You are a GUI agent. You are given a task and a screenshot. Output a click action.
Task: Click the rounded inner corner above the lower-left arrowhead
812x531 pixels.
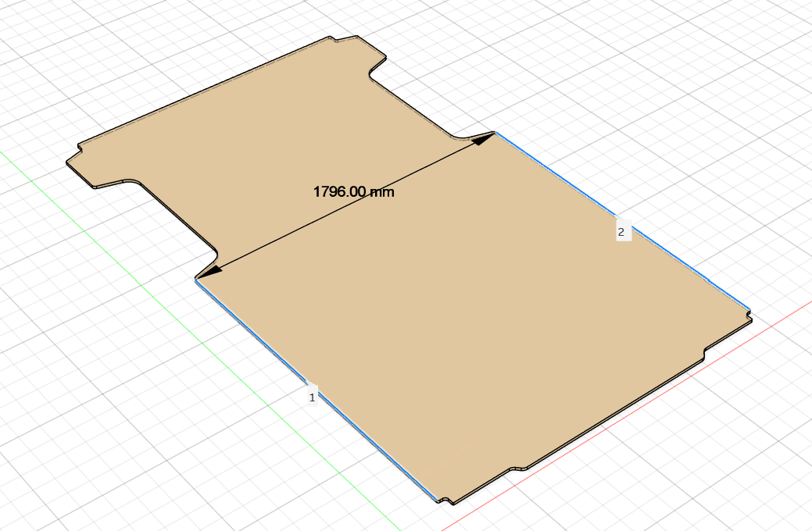click(214, 255)
